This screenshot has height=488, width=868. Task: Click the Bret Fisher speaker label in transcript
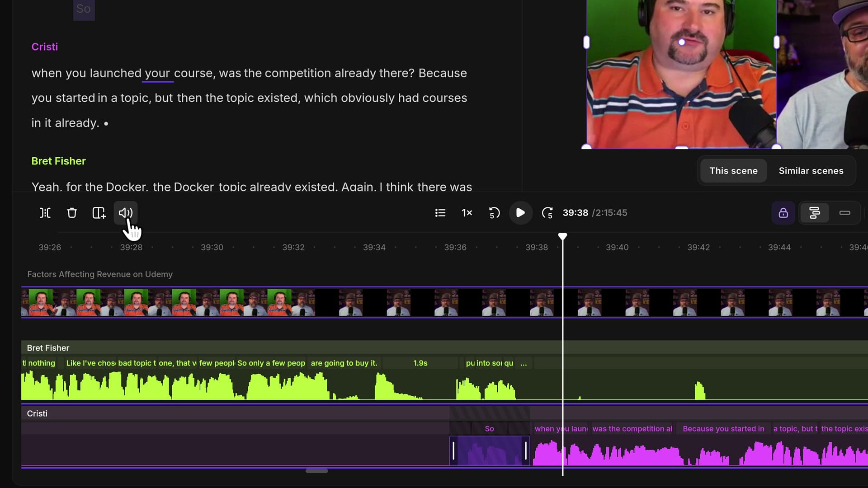click(58, 161)
